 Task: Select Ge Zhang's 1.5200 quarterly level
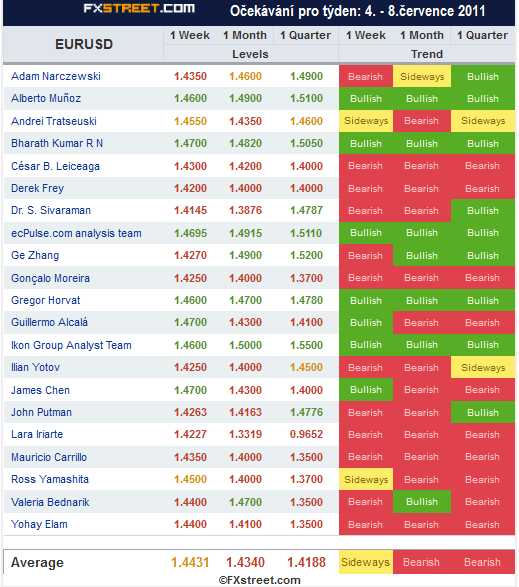[306, 255]
